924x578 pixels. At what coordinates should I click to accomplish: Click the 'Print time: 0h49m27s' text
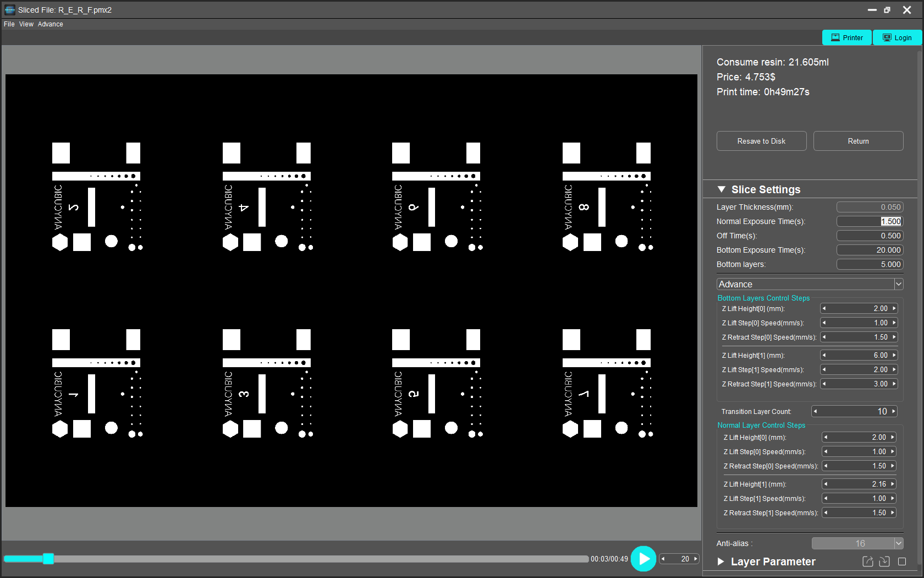tap(763, 92)
